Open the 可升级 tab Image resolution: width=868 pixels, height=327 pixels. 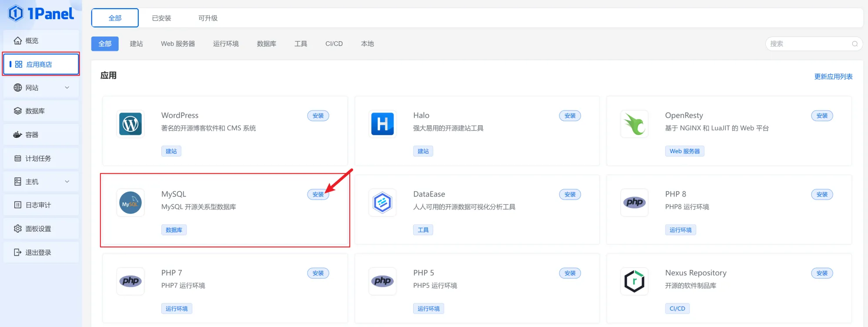[208, 18]
